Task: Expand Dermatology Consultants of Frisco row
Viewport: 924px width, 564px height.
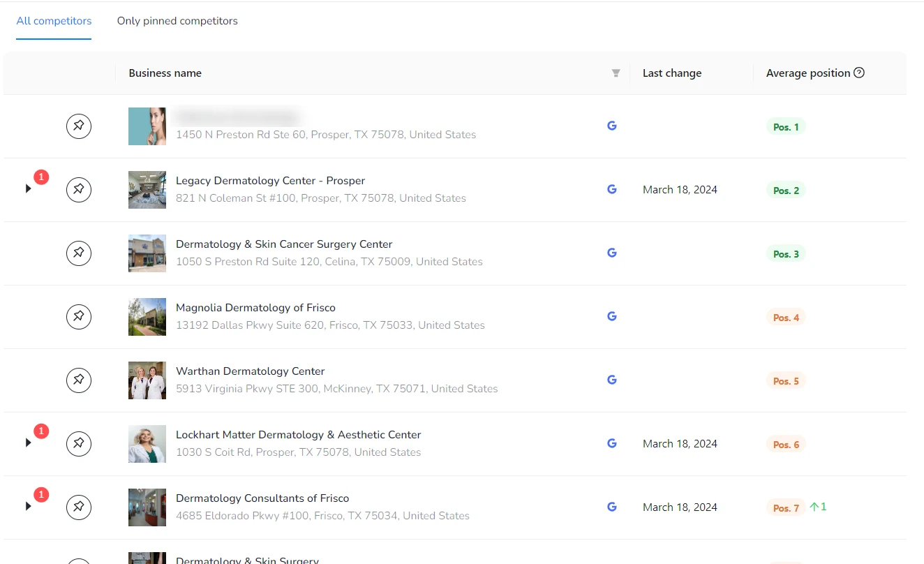Action: point(29,506)
